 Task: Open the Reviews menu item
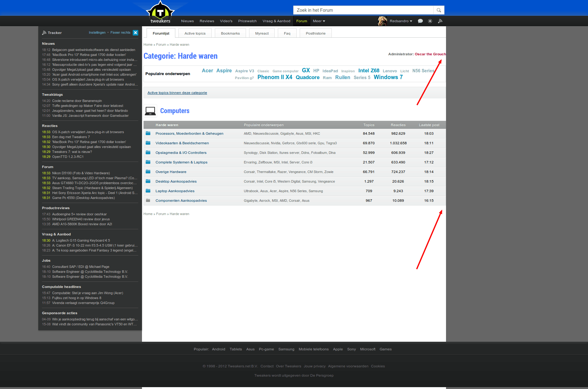click(x=207, y=21)
